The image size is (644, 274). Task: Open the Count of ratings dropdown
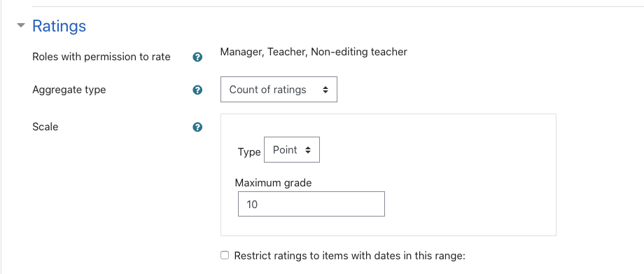tap(279, 89)
